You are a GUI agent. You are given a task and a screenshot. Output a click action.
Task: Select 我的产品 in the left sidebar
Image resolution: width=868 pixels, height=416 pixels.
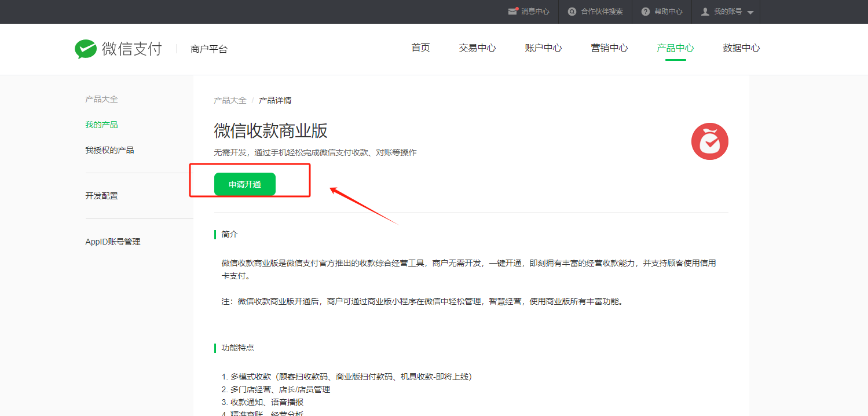point(101,125)
